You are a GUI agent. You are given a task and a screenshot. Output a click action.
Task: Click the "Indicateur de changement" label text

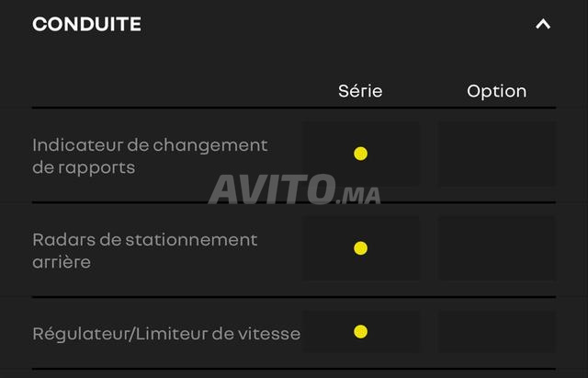point(150,145)
